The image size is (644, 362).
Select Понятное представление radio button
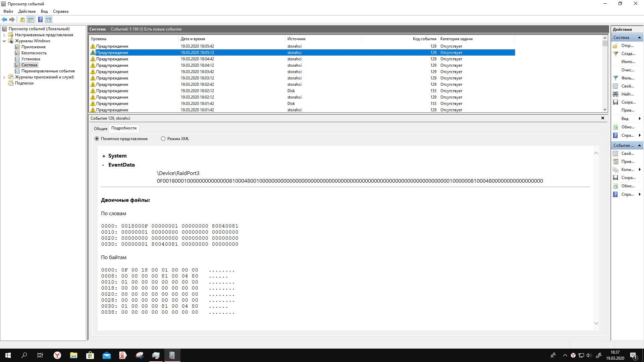[x=97, y=139]
